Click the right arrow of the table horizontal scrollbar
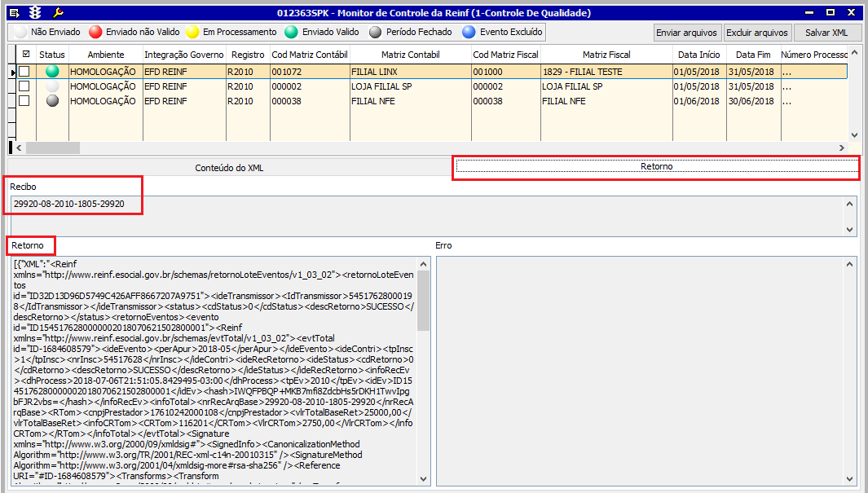This screenshot has width=868, height=493. click(x=842, y=147)
